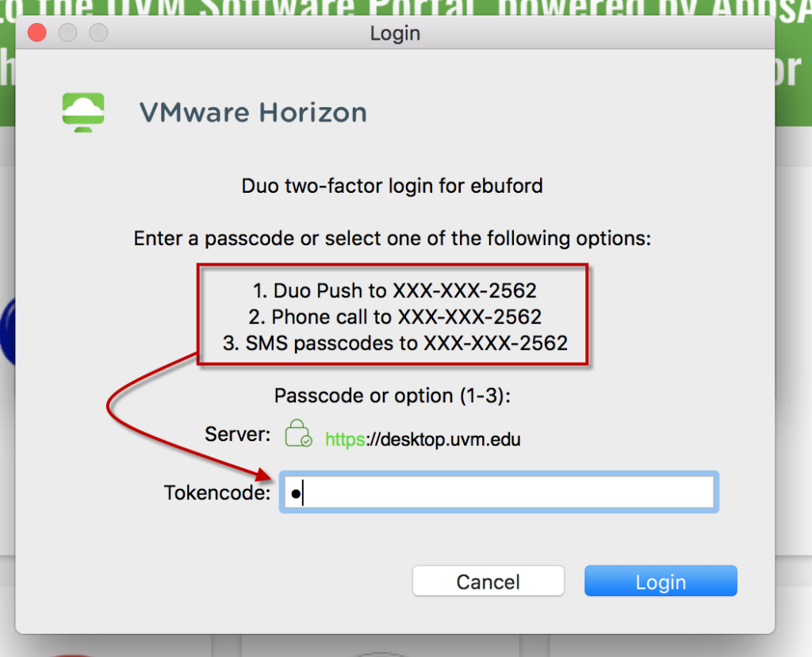The height and width of the screenshot is (657, 812).
Task: Click the Duo two-factor login for ebuford heading
Action: click(x=392, y=185)
